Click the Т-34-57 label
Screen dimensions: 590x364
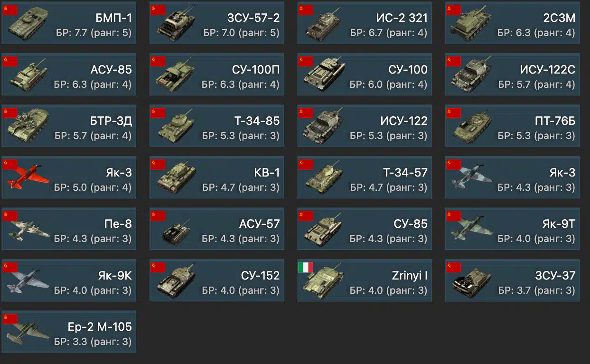(405, 173)
